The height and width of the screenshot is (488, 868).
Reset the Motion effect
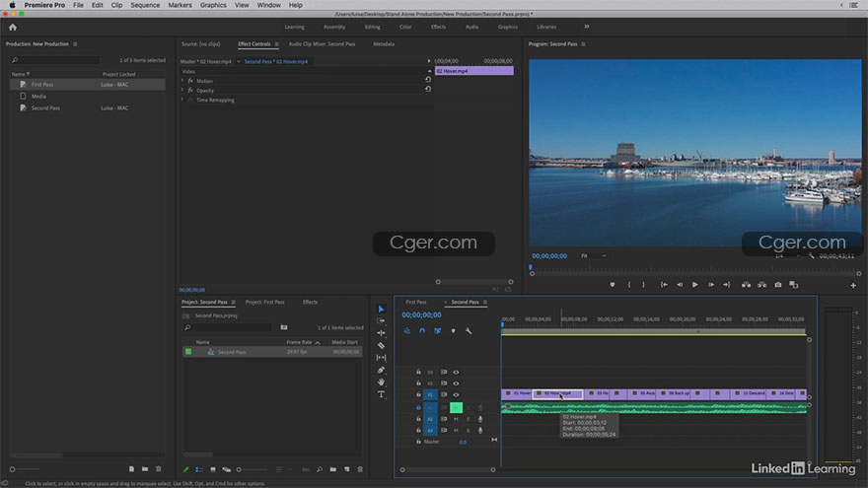[x=428, y=80]
